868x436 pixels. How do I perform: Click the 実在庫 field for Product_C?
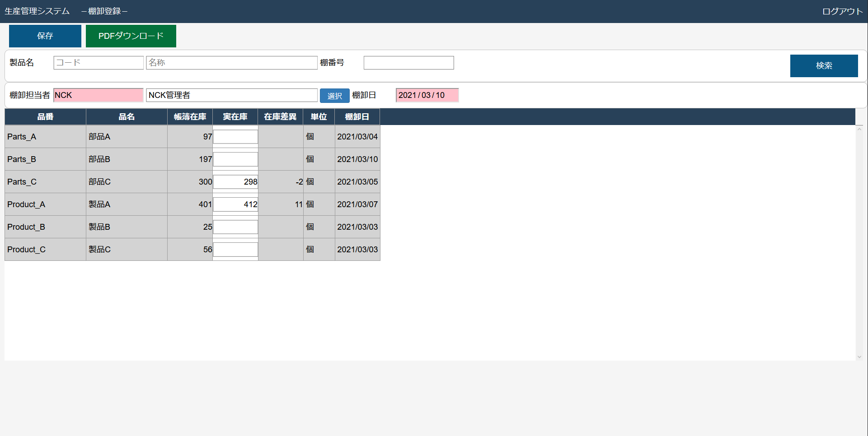235,250
